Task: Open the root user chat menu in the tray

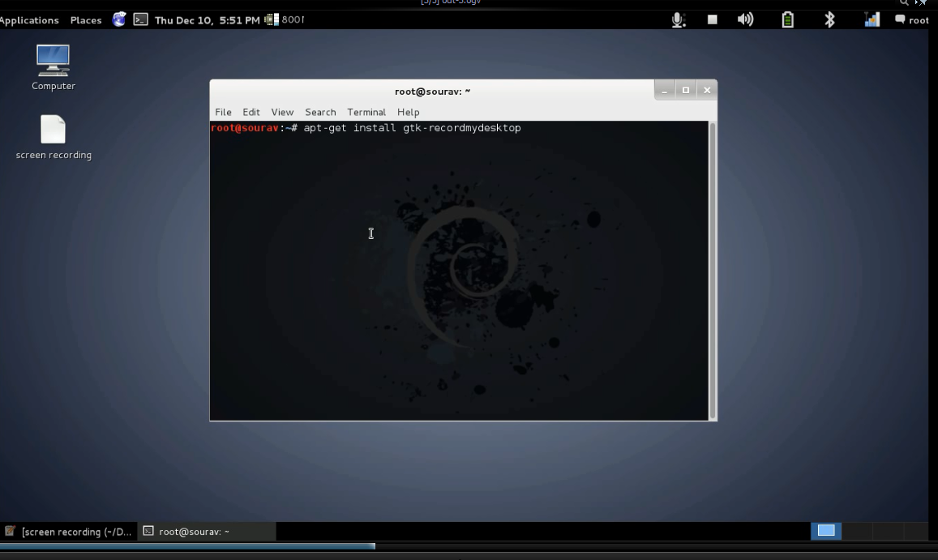Action: point(913,19)
